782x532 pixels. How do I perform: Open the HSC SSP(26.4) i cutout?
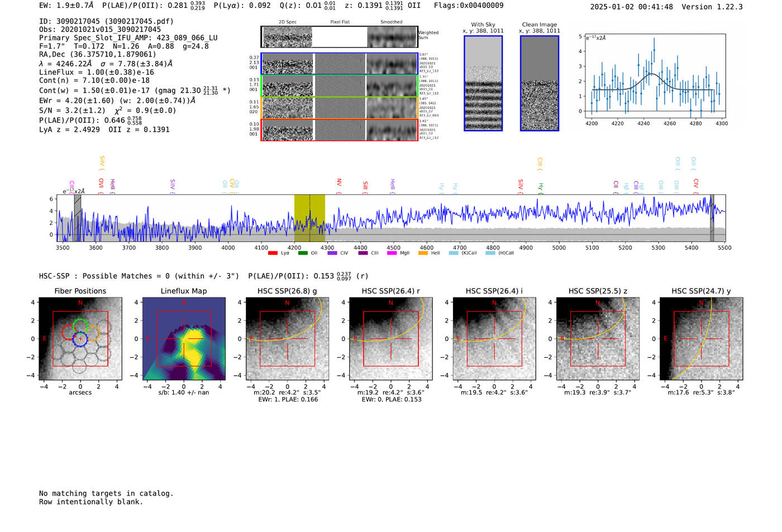click(494, 338)
